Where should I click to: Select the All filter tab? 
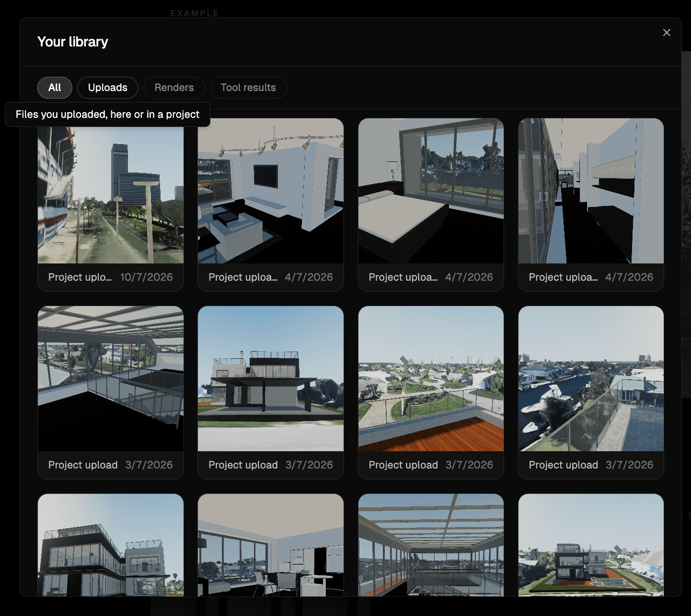point(55,88)
